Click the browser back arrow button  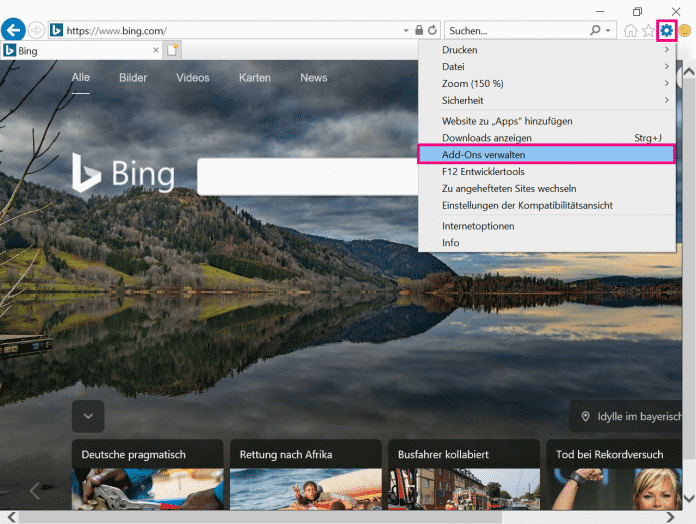coord(14,30)
